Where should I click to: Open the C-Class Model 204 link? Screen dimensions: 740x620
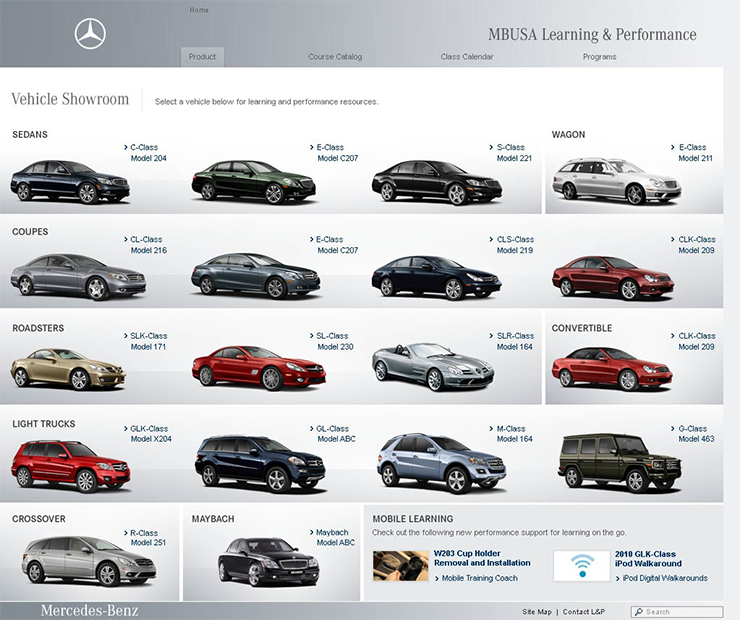click(146, 153)
